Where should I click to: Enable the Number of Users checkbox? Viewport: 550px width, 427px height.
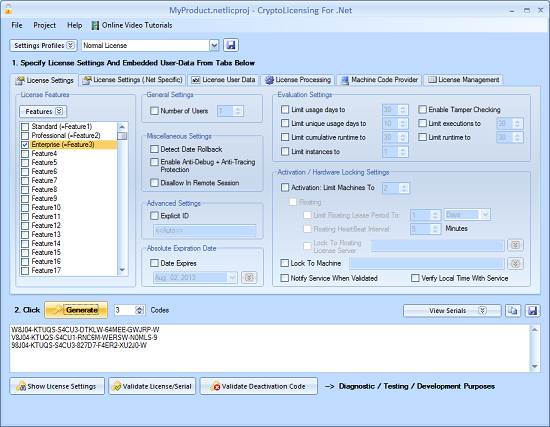(x=154, y=111)
